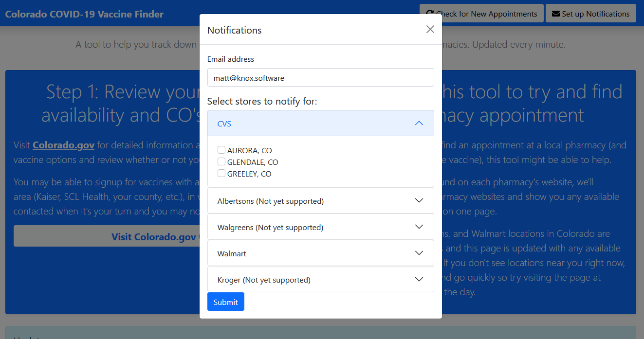Open Set up Notifications button
The width and height of the screenshot is (644, 339).
(x=590, y=14)
